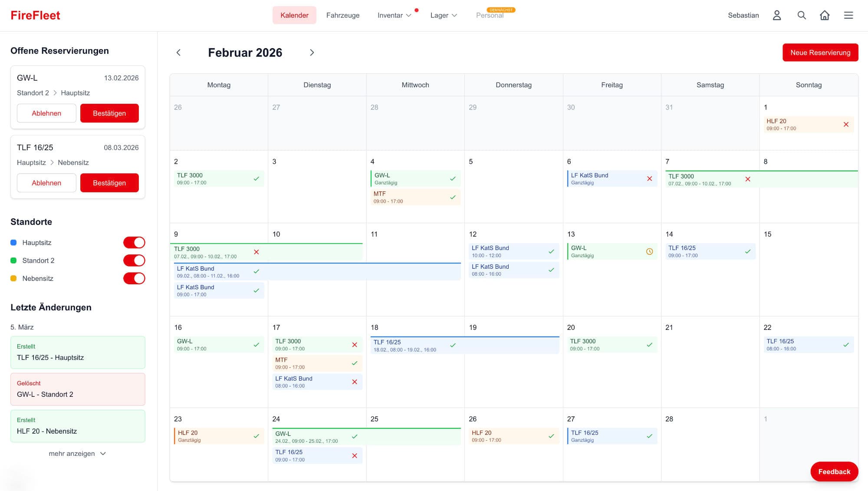Screen dimensions: 868x491
Task: Click the home icon in the top bar
Action: [825, 15]
